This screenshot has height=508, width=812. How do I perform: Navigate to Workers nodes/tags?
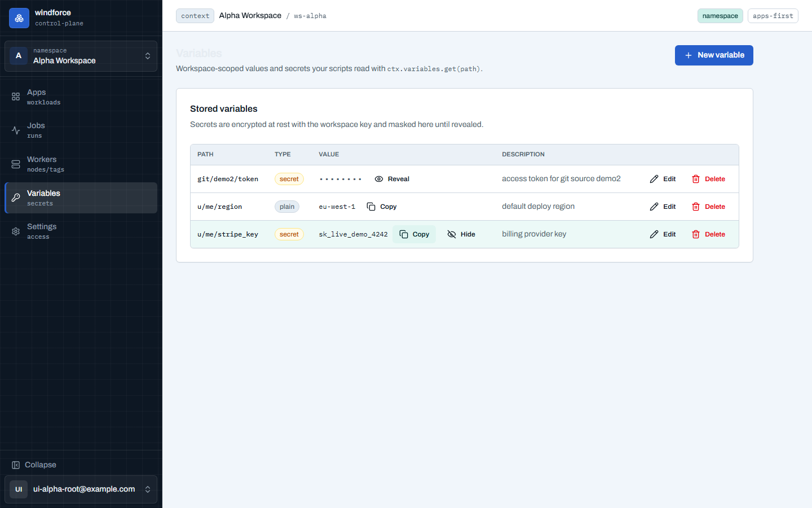pyautogui.click(x=81, y=164)
